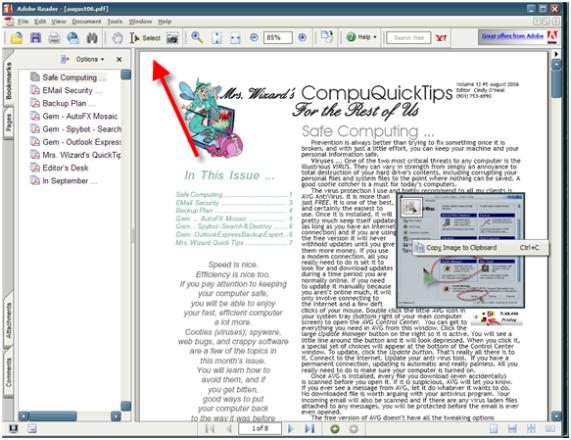
Task: Open the bookmarks Options dropdown
Action: tap(90, 59)
